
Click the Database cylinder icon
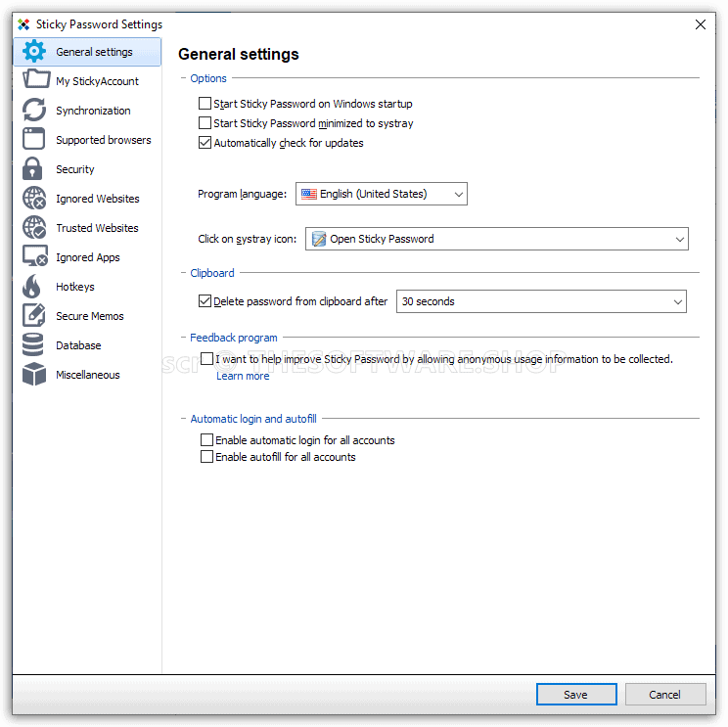[32, 345]
